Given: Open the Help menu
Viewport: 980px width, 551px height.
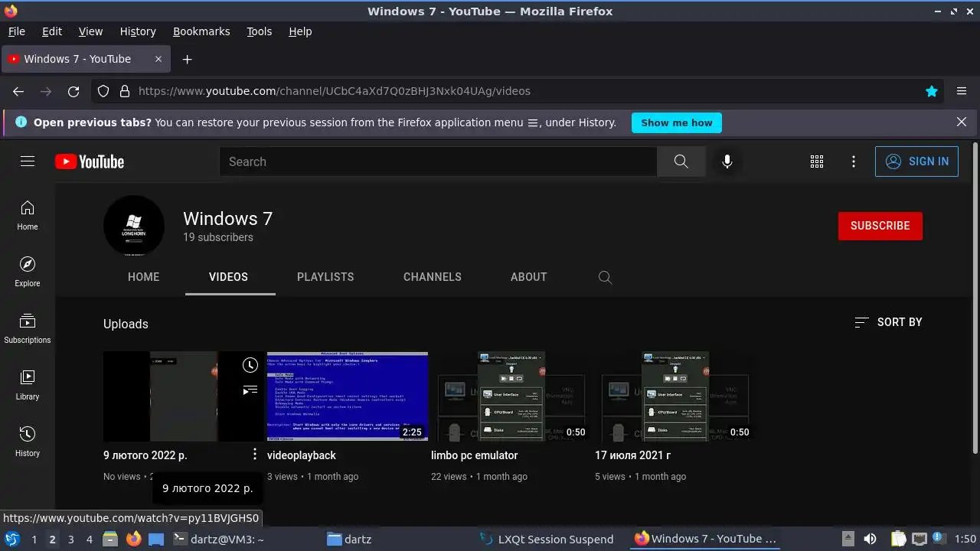Looking at the screenshot, I should tap(300, 31).
